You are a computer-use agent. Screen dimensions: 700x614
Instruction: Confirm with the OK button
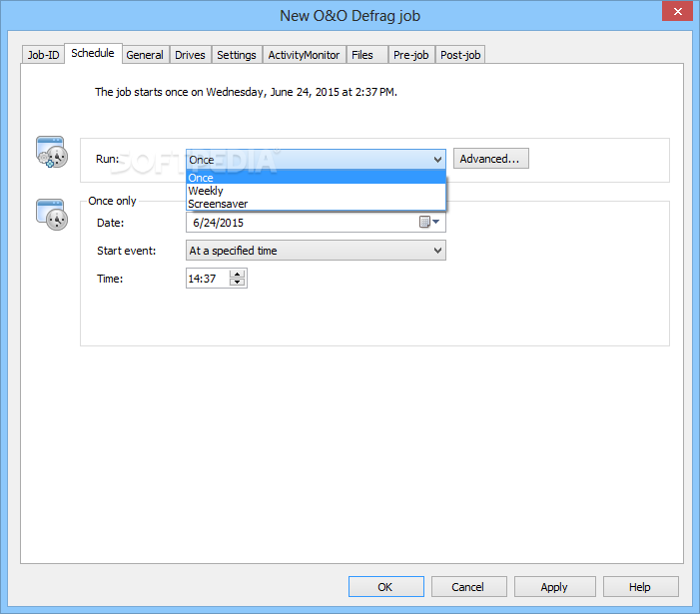pyautogui.click(x=386, y=586)
